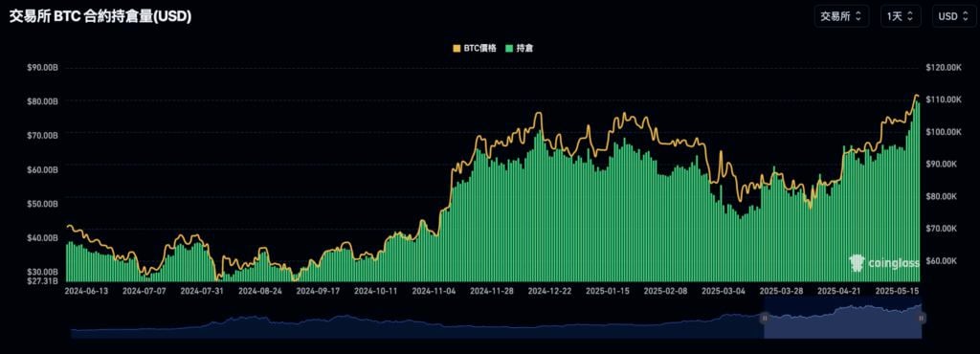Click the green 持倉 legend square
The image size is (980, 354).
(509, 48)
